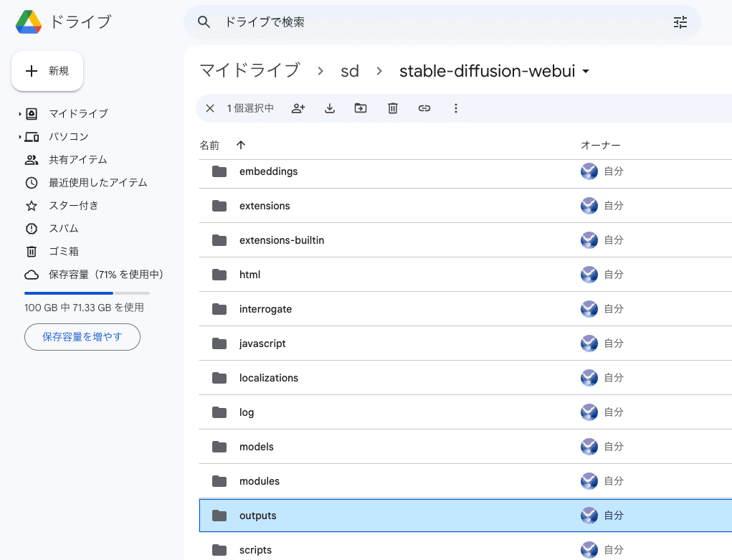Expand the パソコン tree arrow
Viewport: 732px width, 560px height.
20,137
